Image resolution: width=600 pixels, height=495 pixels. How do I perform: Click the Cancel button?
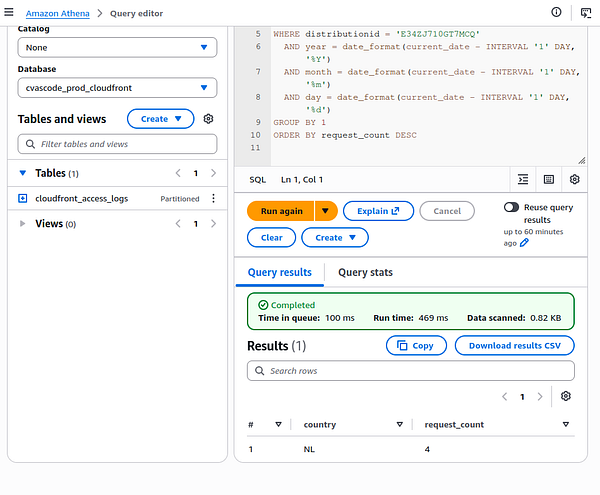click(447, 211)
